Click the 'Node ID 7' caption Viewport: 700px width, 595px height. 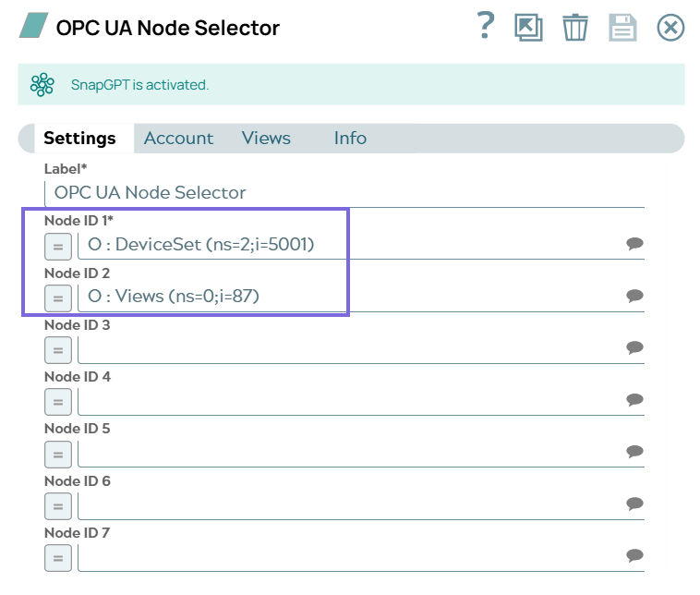(78, 533)
